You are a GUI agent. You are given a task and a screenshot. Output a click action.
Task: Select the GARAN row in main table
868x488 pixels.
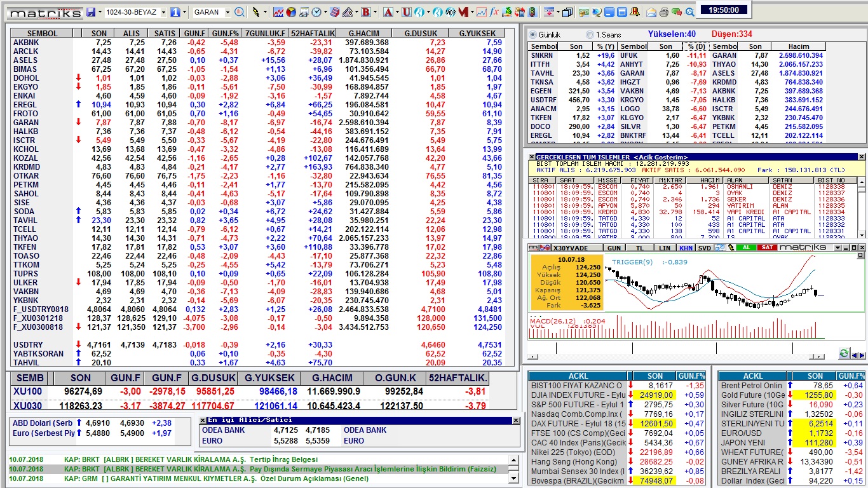(x=257, y=122)
